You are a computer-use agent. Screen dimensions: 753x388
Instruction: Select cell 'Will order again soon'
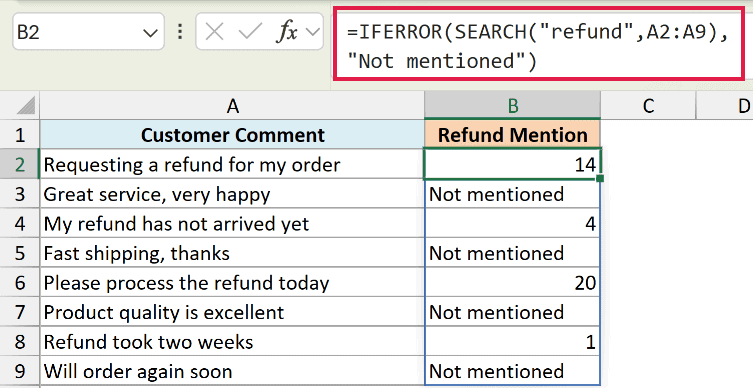click(x=232, y=371)
